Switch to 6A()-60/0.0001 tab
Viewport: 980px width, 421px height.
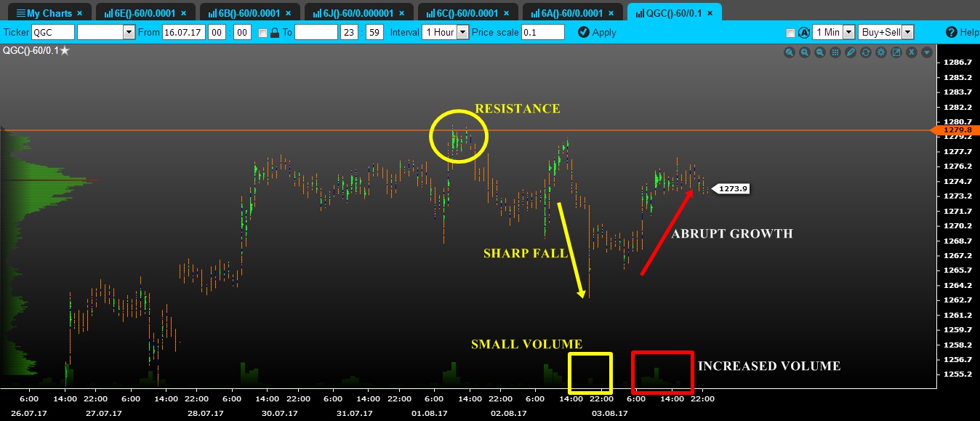(572, 13)
